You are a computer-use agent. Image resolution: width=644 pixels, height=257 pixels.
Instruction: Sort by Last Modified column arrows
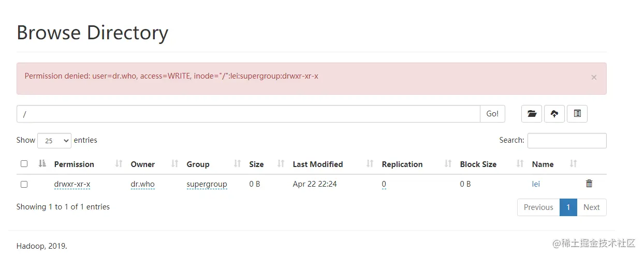point(370,164)
